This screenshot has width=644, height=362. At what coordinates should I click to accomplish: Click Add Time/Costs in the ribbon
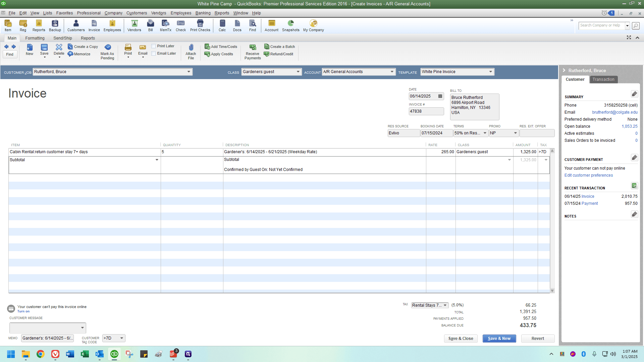(x=221, y=47)
